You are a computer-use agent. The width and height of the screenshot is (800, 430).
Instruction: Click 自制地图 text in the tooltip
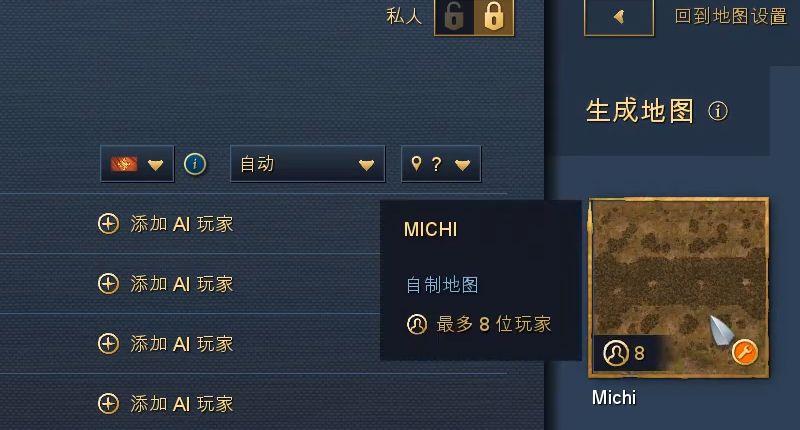pyautogui.click(x=442, y=285)
